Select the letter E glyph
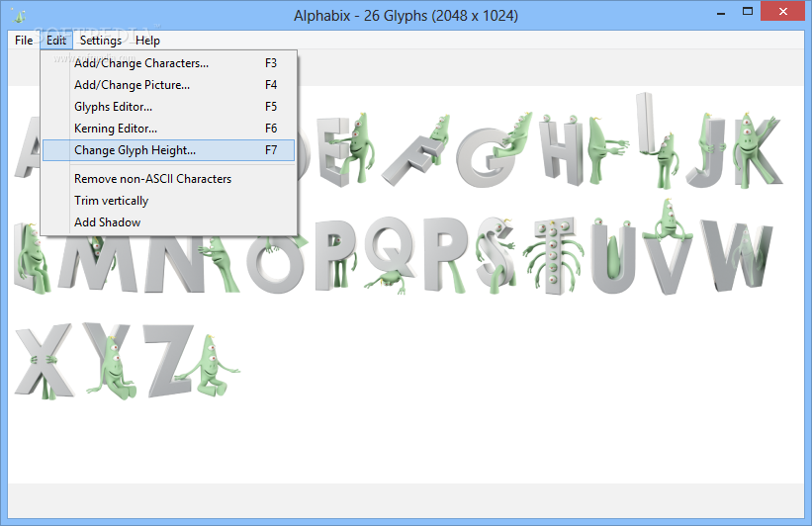This screenshot has height=526, width=812. pos(346,150)
